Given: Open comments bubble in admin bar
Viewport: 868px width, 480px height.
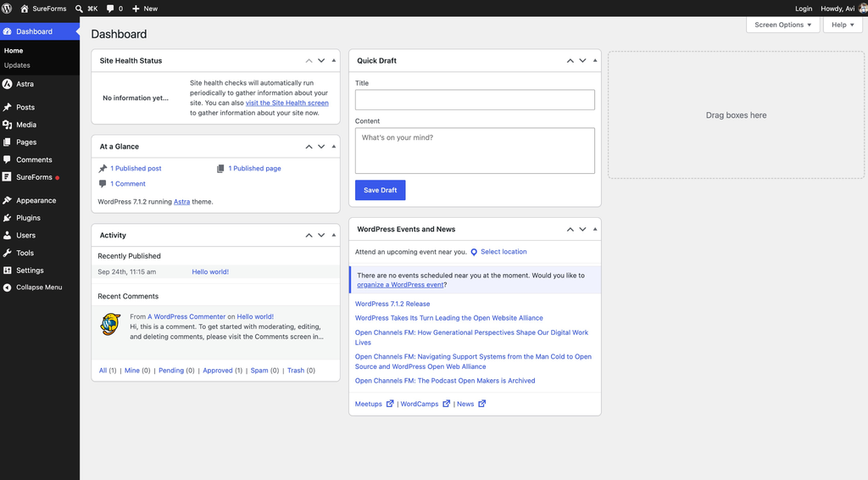Looking at the screenshot, I should [110, 8].
